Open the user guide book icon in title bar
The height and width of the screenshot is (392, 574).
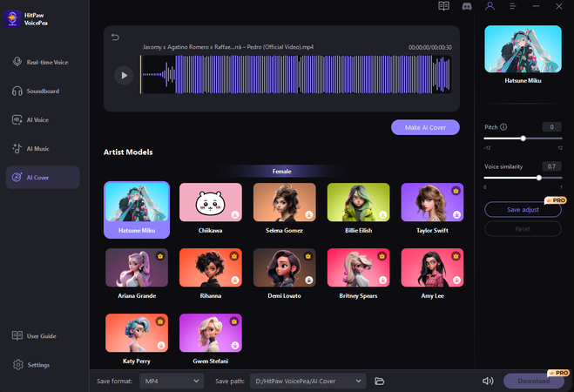coord(443,6)
